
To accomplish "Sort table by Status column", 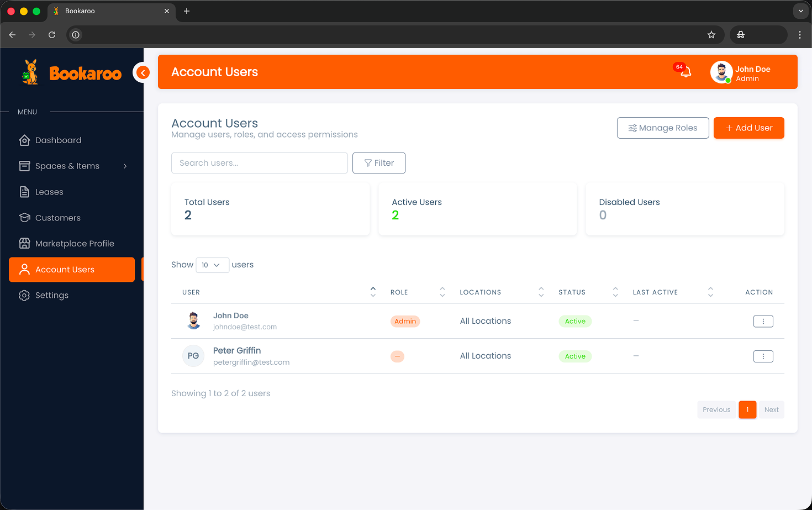I will 615,292.
